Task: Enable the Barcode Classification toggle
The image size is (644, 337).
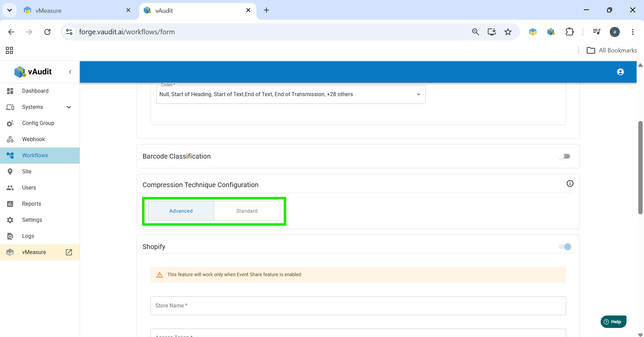Action: click(564, 156)
